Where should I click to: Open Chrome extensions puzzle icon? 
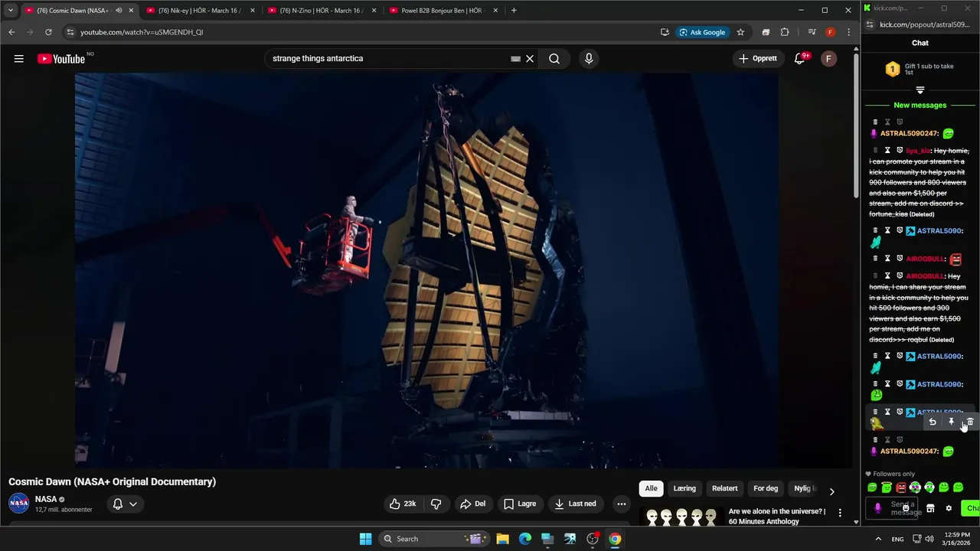pos(785,32)
